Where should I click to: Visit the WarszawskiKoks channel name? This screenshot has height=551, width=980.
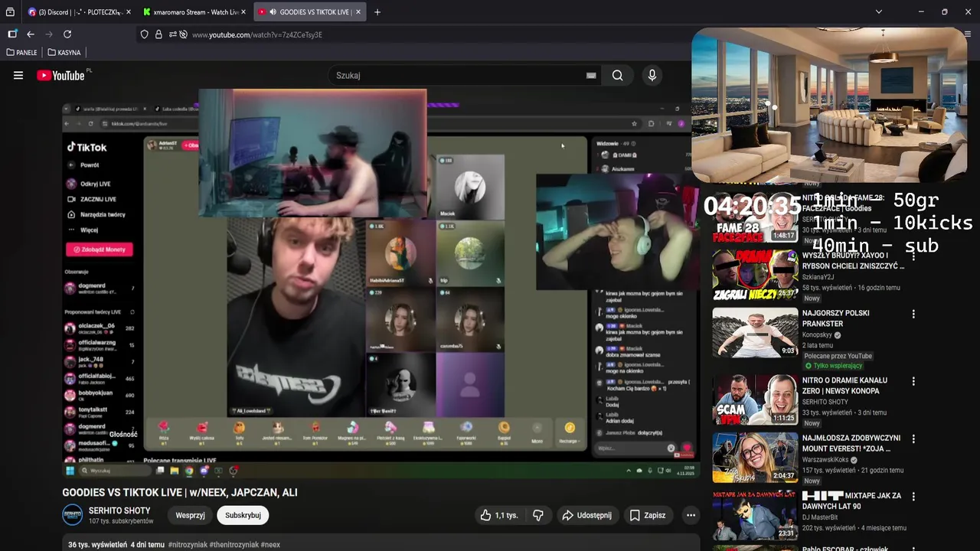point(825,460)
